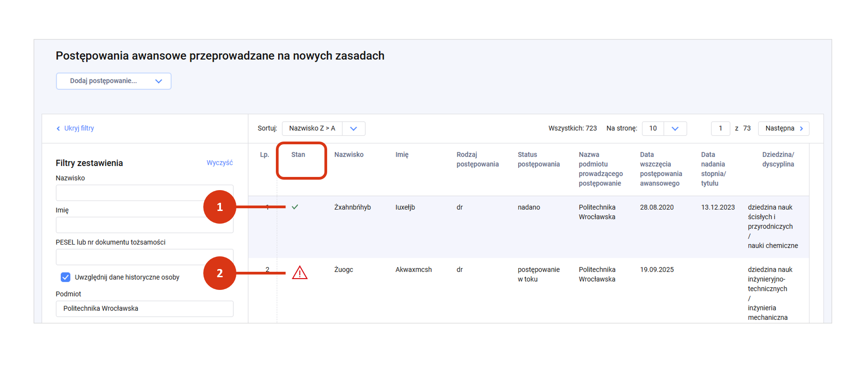Click the green checkmark status icon
868x392 pixels.
pyautogui.click(x=295, y=207)
